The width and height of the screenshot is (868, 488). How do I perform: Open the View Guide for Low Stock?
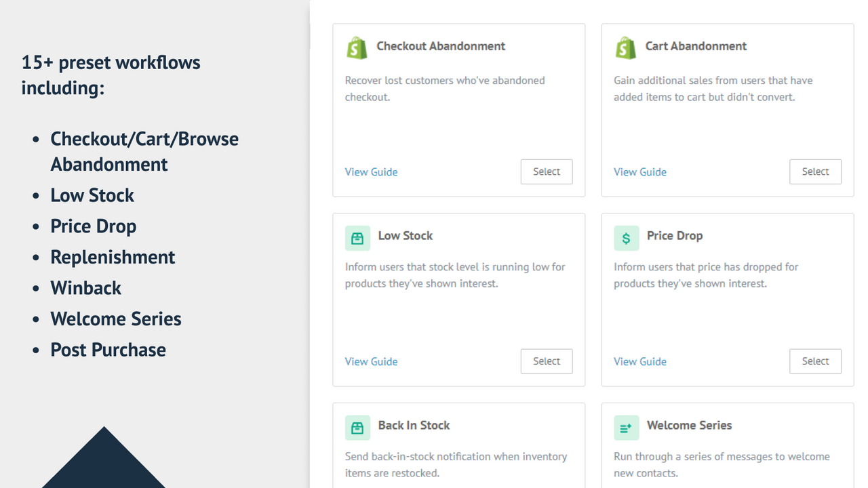click(371, 361)
